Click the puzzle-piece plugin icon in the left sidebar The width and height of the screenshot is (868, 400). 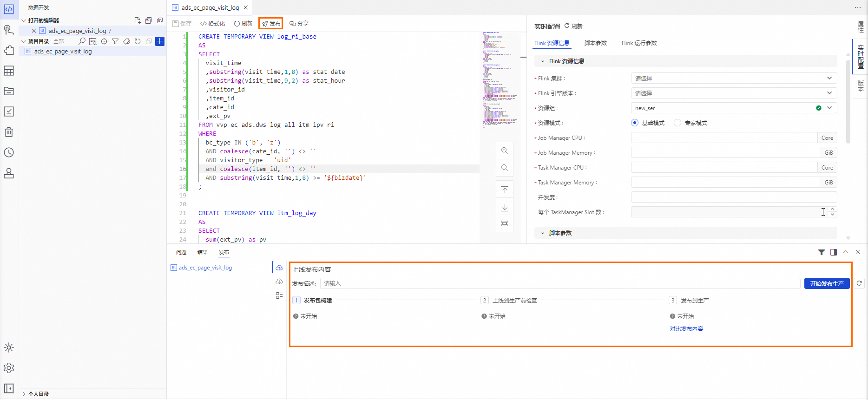click(9, 50)
